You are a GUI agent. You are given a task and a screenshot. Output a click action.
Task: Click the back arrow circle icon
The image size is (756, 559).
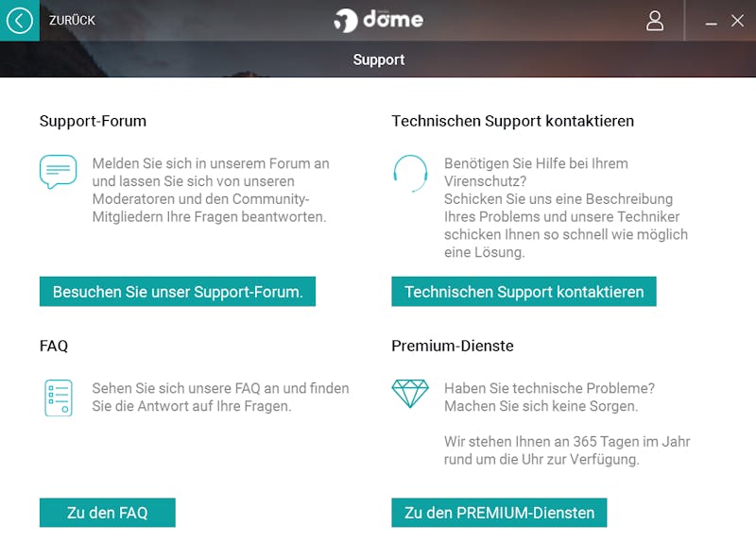(x=19, y=21)
